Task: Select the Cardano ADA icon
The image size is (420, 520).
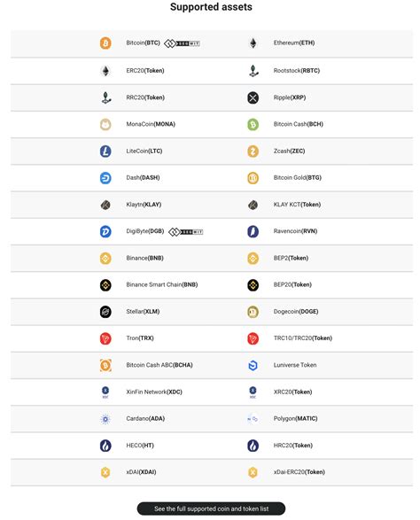Action: [x=105, y=419]
